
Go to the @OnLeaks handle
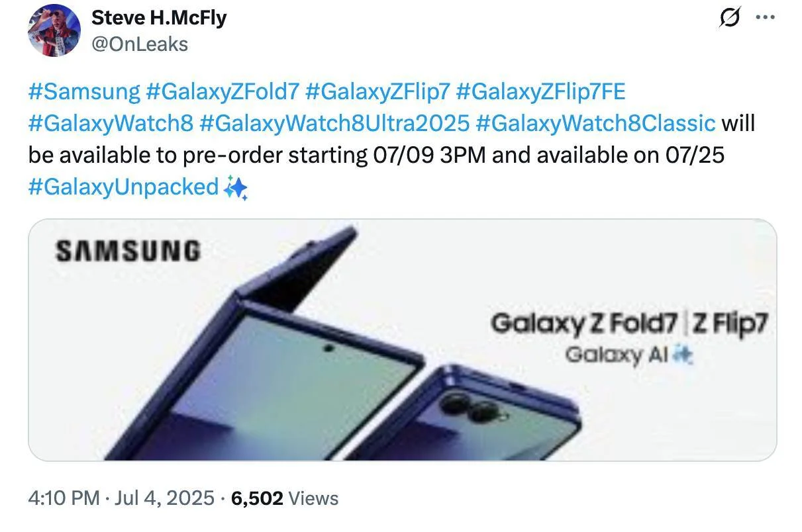(139, 44)
